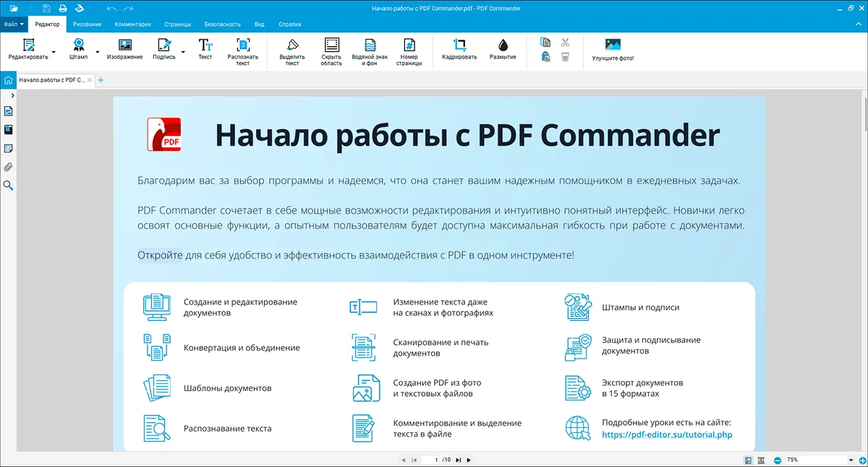Image resolution: width=868 pixels, height=467 pixels.
Task: Click the Скрыть область tool
Action: [x=331, y=52]
